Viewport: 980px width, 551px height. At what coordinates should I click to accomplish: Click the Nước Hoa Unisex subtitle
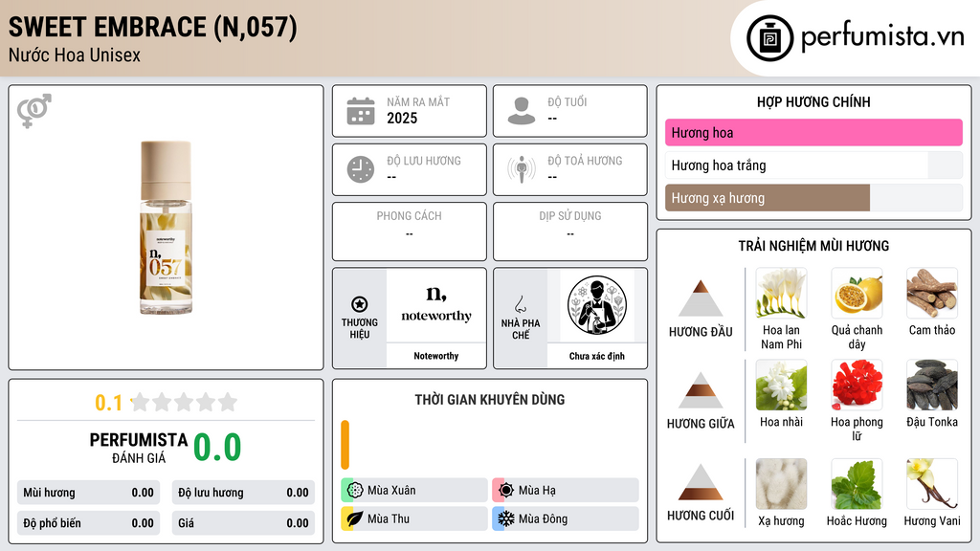(x=75, y=55)
